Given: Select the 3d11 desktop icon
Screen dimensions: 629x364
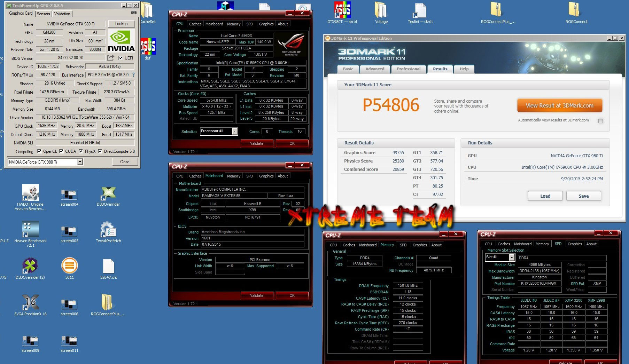Looking at the screenshot, I should tap(69, 267).
